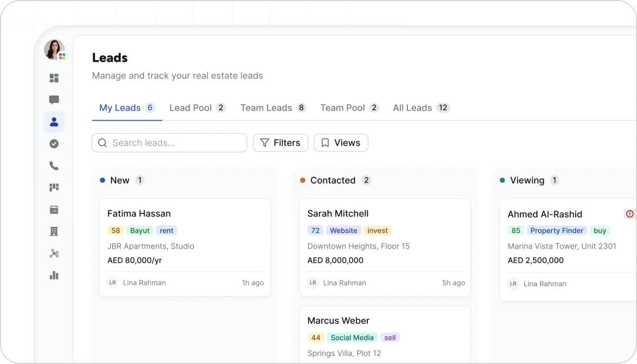The height and width of the screenshot is (364, 637).
Task: Switch to the Lead Pool tab
Action: (x=197, y=108)
